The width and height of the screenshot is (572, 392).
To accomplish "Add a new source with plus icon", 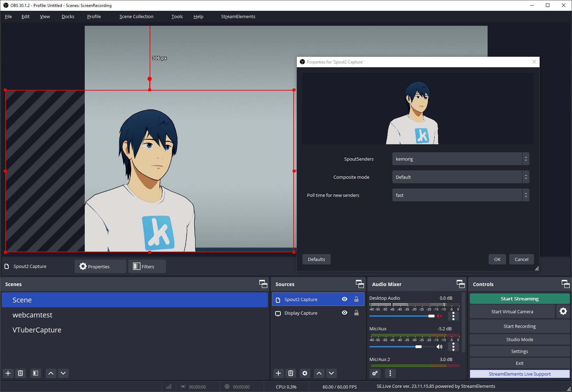I will (x=278, y=373).
